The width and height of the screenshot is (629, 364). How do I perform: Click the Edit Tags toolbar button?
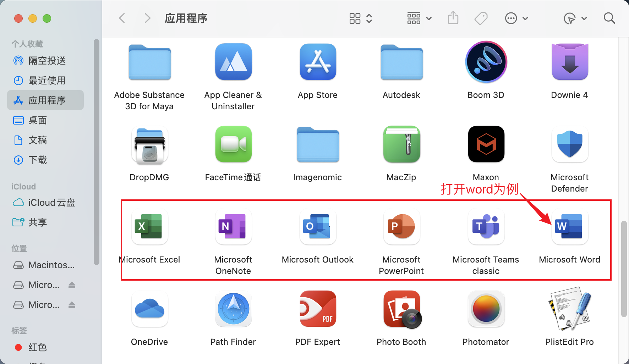point(481,18)
